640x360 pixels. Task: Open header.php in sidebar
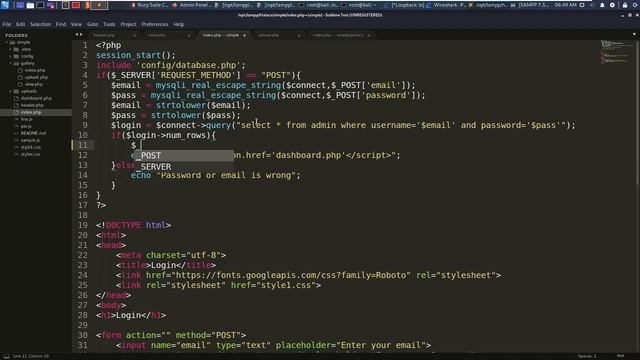coord(32,105)
